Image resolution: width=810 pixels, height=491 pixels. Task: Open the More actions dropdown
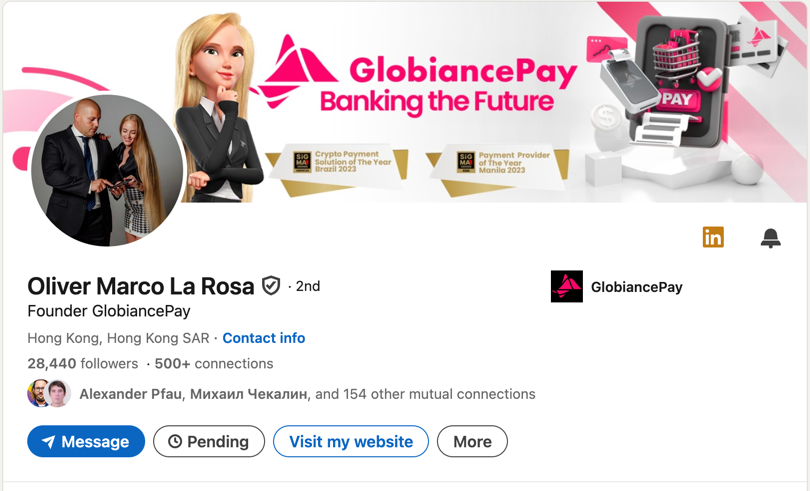pyautogui.click(x=472, y=442)
